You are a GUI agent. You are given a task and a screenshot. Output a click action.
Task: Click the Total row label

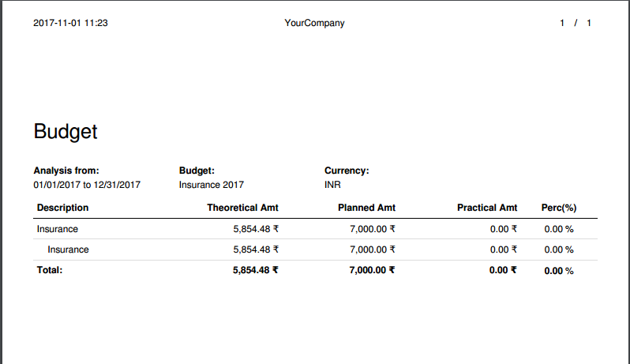click(49, 270)
